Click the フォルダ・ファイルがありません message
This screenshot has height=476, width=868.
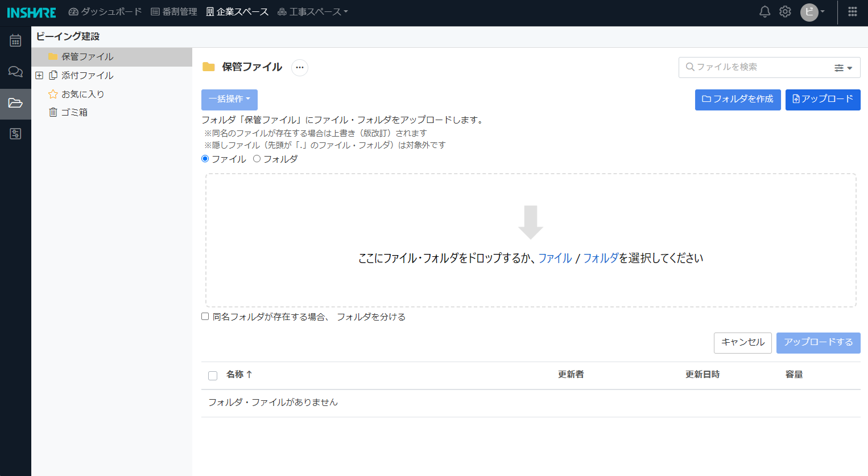coord(273,403)
